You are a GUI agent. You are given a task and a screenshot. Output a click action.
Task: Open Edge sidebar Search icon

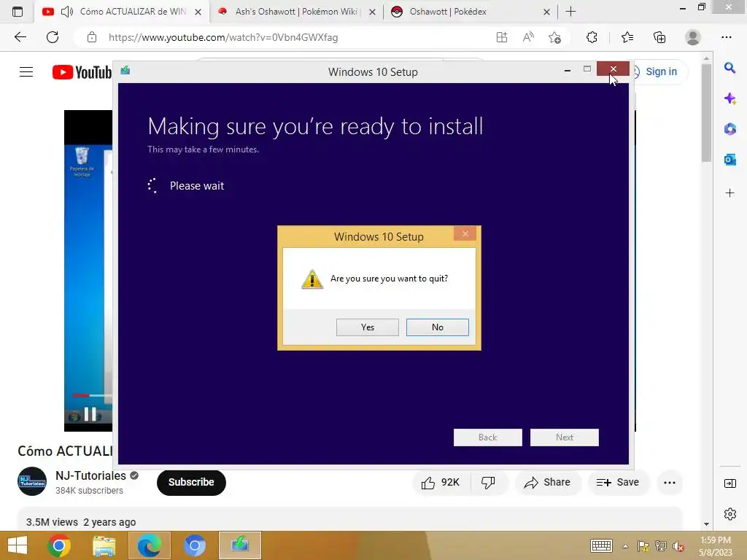[x=729, y=68]
